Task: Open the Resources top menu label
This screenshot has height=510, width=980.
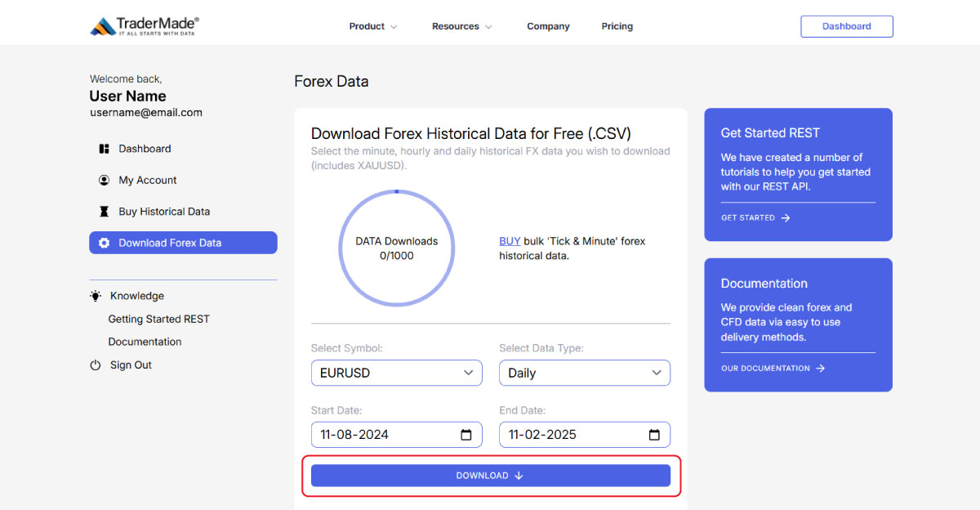Action: [x=456, y=26]
